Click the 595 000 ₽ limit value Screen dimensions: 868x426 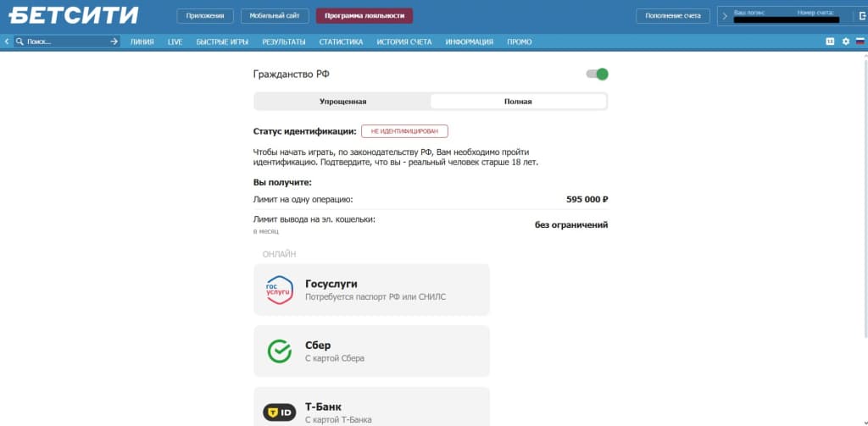pos(587,199)
